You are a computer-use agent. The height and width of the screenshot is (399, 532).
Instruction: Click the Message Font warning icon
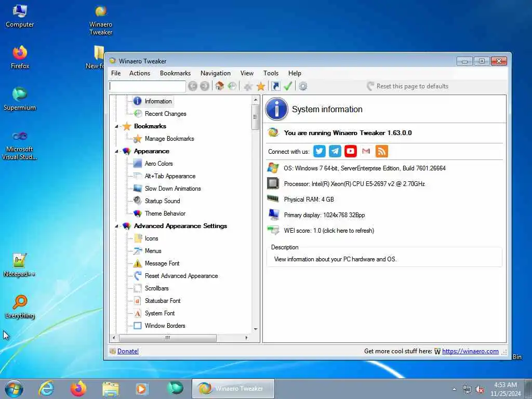(x=137, y=263)
